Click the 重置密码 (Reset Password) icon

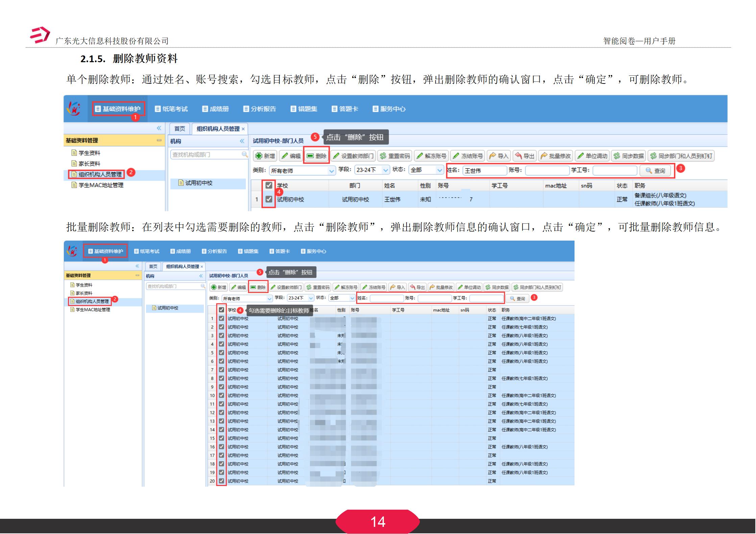[x=395, y=156]
